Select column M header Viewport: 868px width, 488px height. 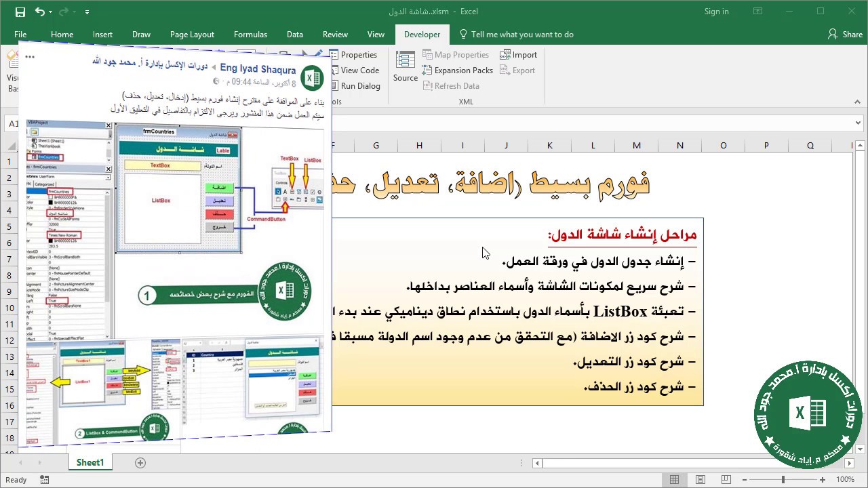click(636, 145)
